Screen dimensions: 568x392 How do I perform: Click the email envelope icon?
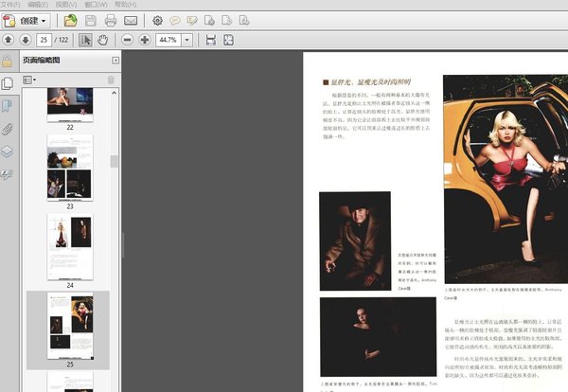tap(131, 20)
